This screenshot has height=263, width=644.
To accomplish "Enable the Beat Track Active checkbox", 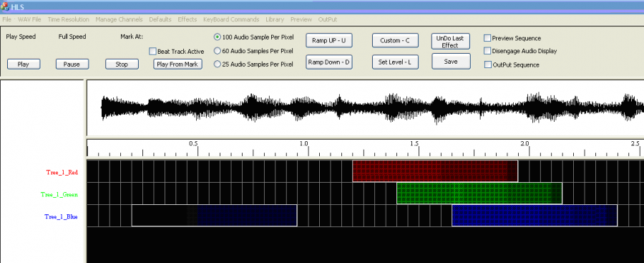I will pyautogui.click(x=152, y=52).
